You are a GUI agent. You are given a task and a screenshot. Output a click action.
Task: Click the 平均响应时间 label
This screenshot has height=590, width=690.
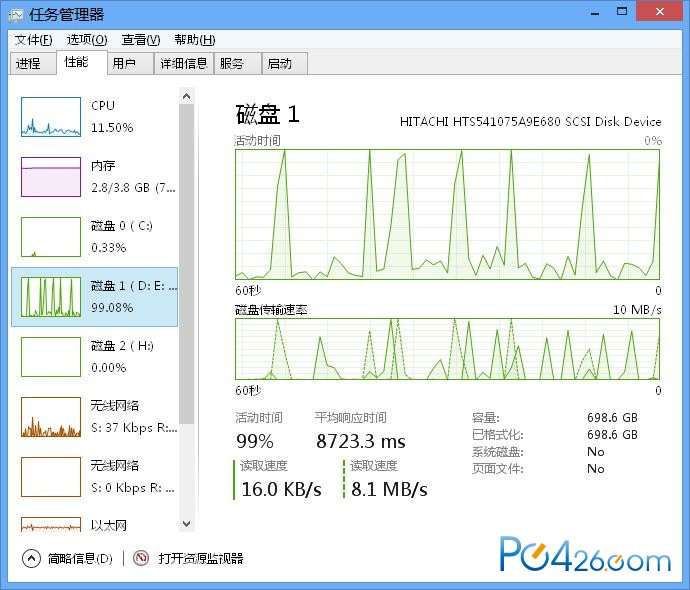tap(350, 418)
